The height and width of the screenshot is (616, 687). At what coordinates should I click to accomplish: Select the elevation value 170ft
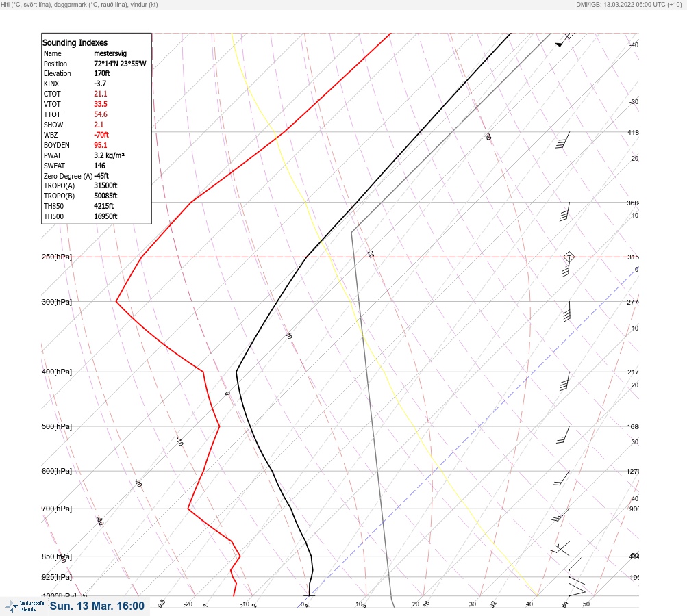(x=101, y=73)
